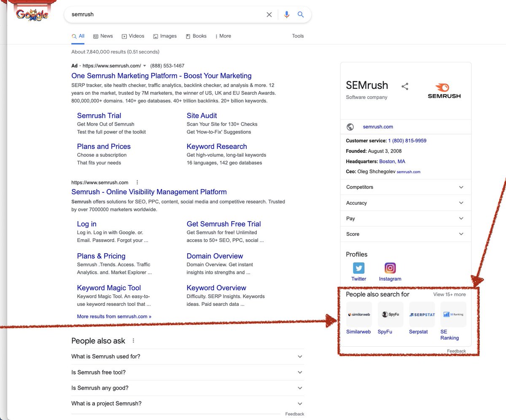Click 'About 7,840,000 results' text

(116, 52)
